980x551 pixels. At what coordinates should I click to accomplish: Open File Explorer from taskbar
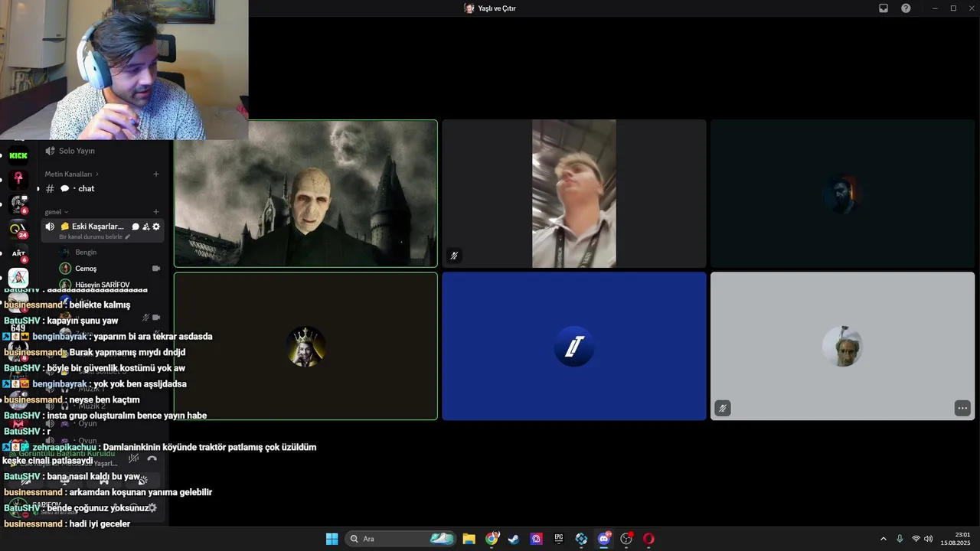pyautogui.click(x=469, y=539)
